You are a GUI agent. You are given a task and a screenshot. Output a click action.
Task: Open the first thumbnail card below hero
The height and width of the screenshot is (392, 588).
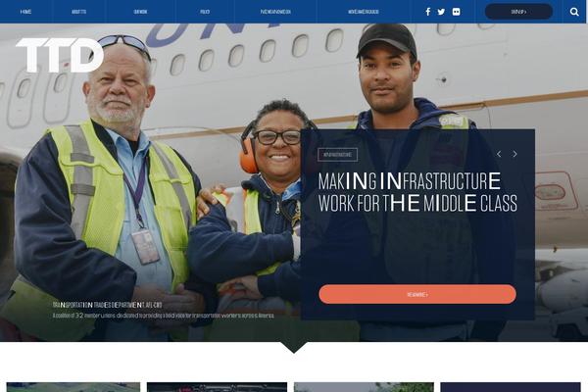pyautogui.click(x=73, y=387)
